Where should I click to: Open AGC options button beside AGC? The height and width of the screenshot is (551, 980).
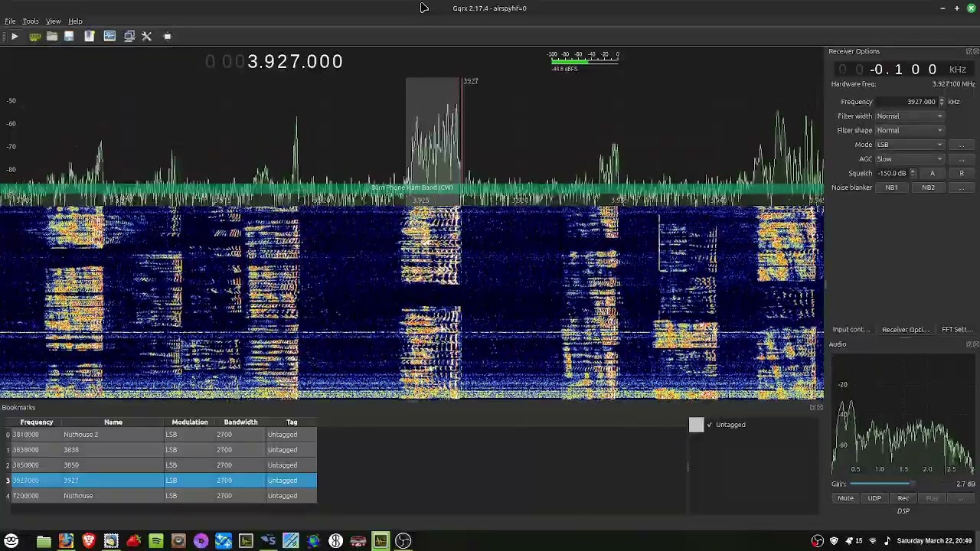click(962, 159)
